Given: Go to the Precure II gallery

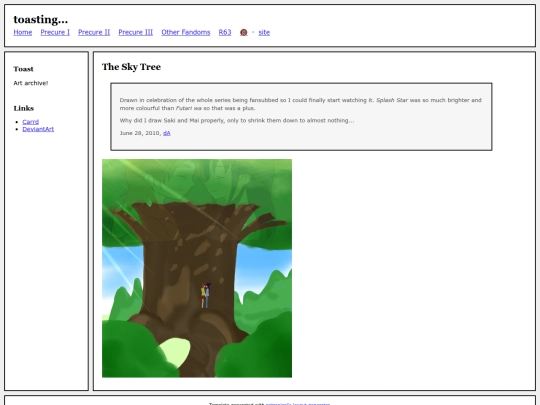Looking at the screenshot, I should 94,32.
